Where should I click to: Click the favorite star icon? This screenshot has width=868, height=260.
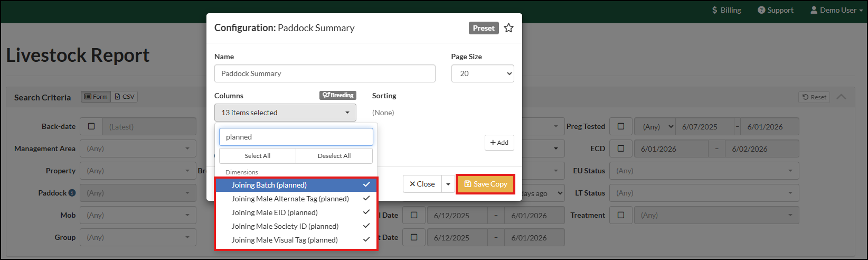tap(508, 28)
